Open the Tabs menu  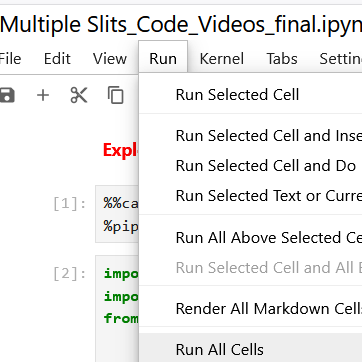point(282,59)
